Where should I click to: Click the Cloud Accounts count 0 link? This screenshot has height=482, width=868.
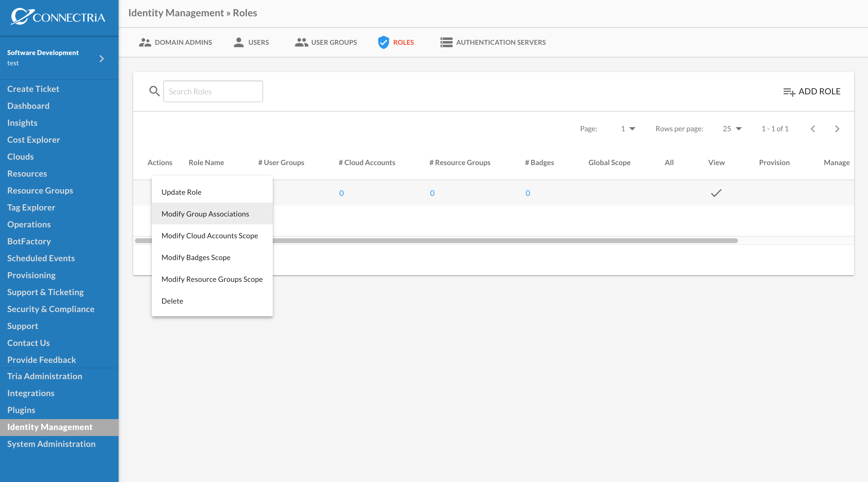(341, 193)
